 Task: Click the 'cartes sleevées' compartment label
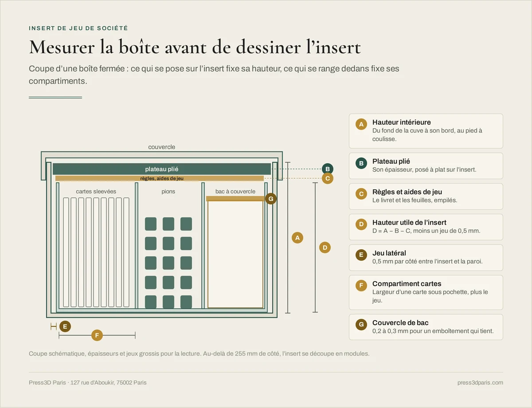96,192
